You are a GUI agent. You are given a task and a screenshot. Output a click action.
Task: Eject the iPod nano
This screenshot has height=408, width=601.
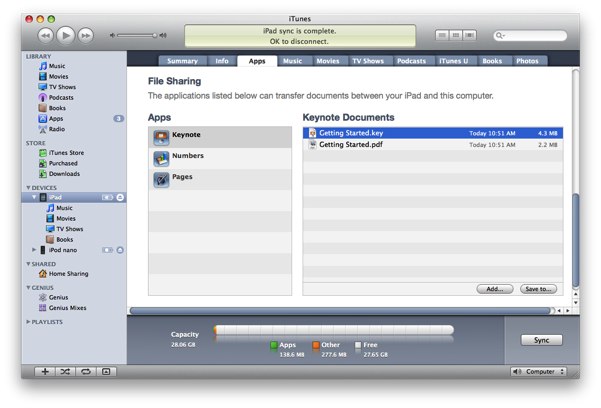click(120, 250)
